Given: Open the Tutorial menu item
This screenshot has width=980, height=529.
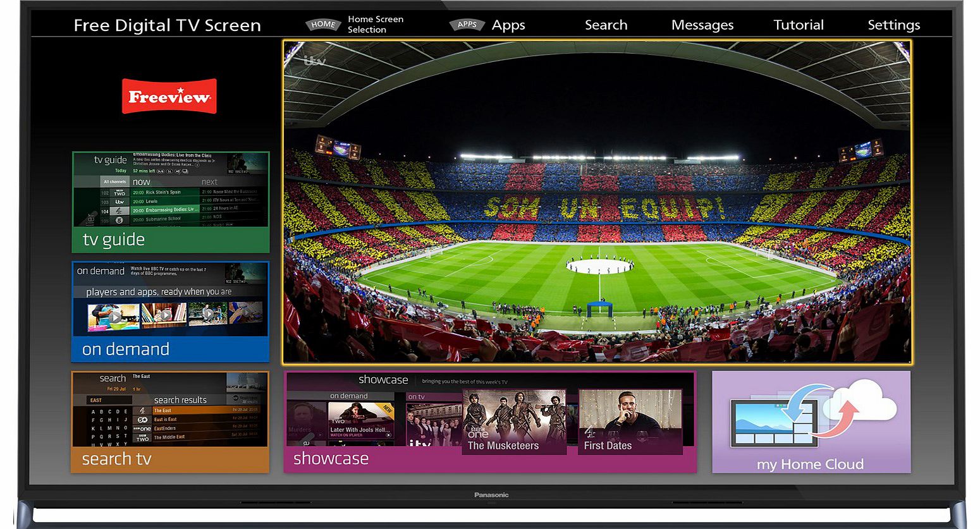Looking at the screenshot, I should tap(798, 25).
